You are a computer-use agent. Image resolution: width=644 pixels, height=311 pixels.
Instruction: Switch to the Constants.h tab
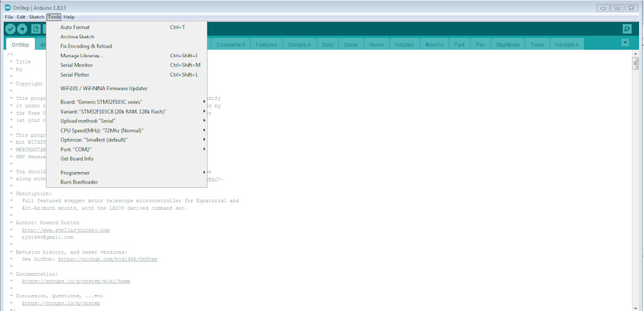[x=230, y=45]
